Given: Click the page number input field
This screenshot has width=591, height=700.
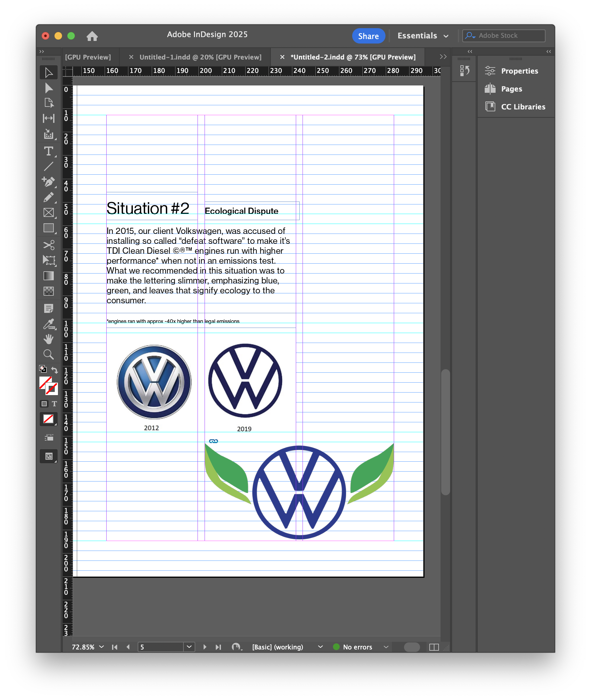Looking at the screenshot, I should coord(161,647).
